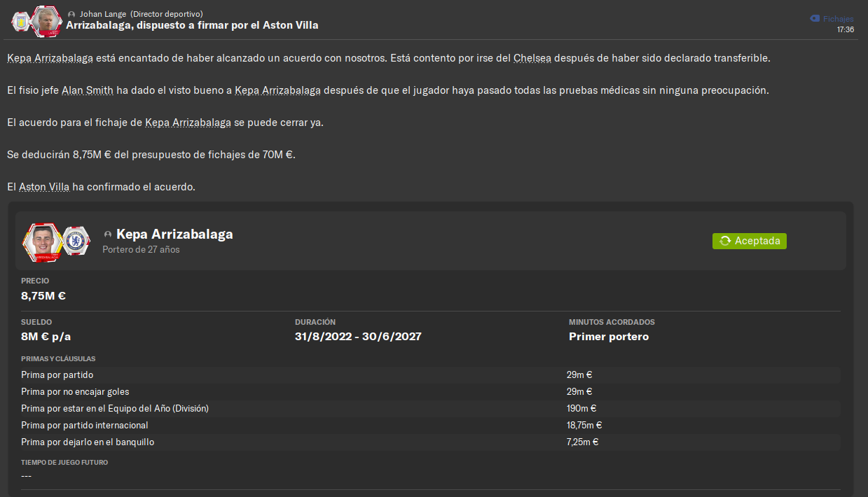Click the person icon next to Kepa's name
Screen dimensions: 868x497
pos(107,234)
